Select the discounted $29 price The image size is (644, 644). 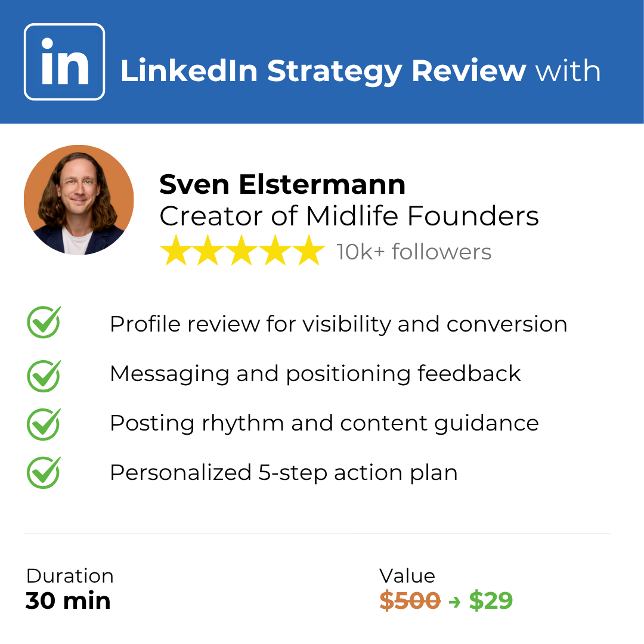click(491, 601)
